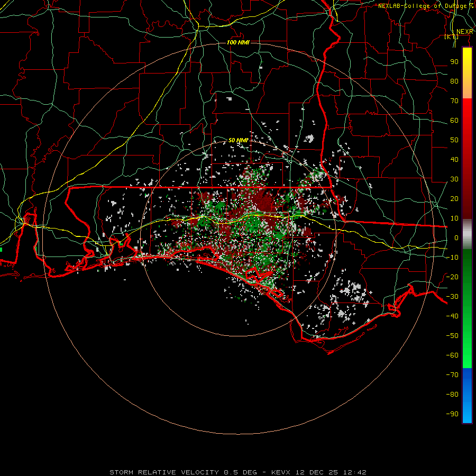This screenshot has width=476, height=476.
Task: Click the -50 value on the velocity scale
Action: pos(452,336)
